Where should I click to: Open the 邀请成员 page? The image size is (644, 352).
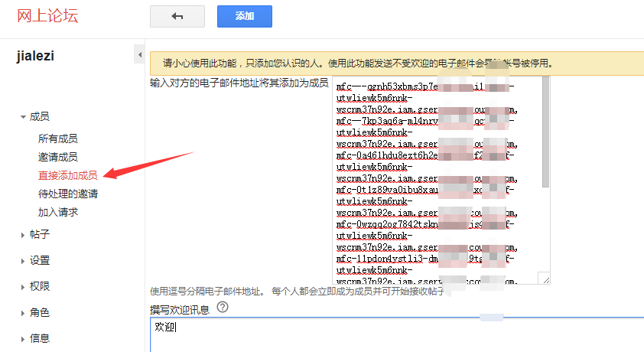pyautogui.click(x=57, y=157)
